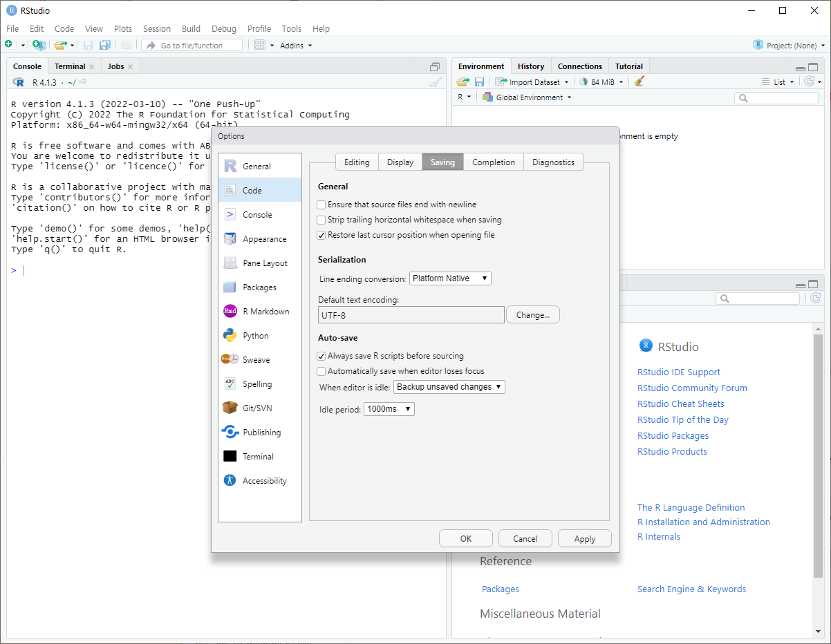Viewport: 831px width, 644px height.
Task: Click the Go to file/function search box
Action: [x=192, y=46]
